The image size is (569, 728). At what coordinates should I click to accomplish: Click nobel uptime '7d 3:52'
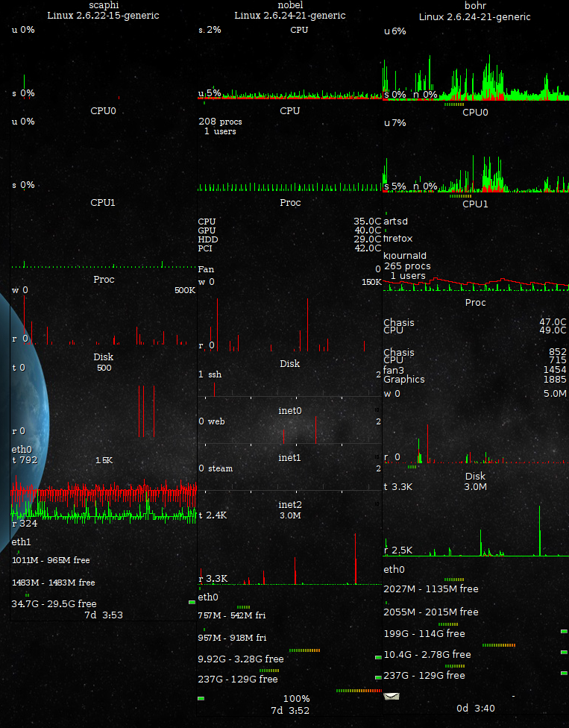click(x=290, y=710)
